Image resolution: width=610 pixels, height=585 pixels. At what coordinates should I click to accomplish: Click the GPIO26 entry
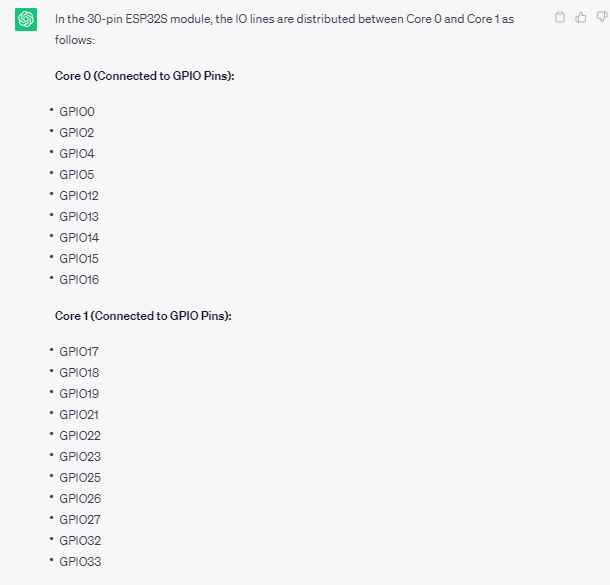[80, 499]
